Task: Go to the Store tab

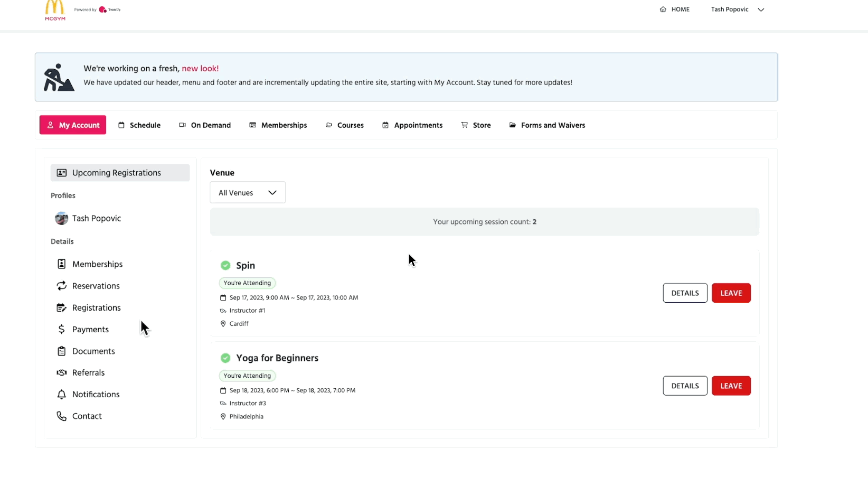Action: [x=476, y=125]
